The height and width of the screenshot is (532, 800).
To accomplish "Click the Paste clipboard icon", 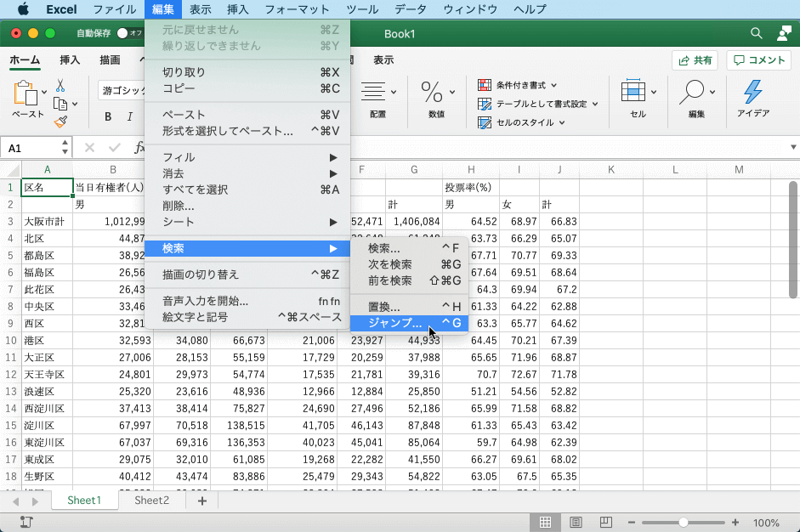I will click(x=26, y=93).
